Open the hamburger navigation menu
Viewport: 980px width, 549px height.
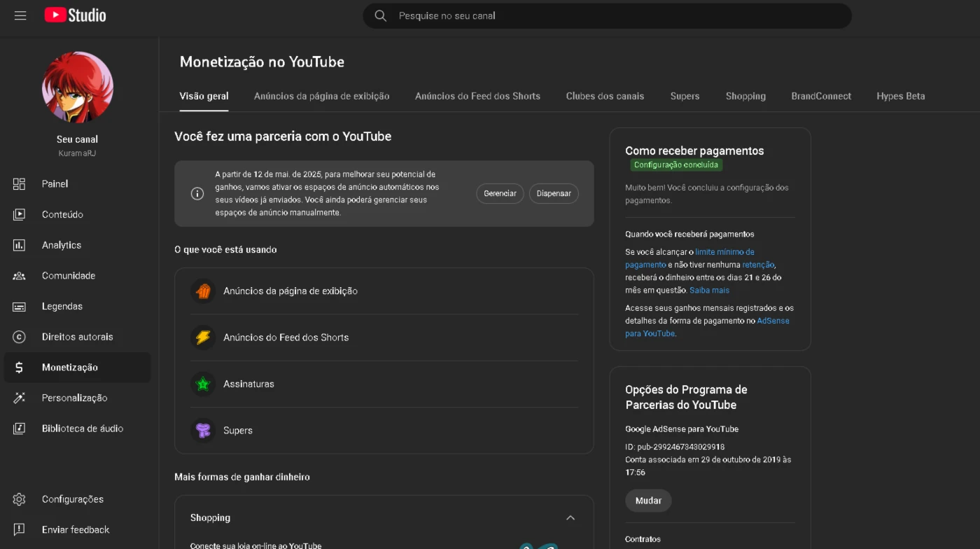(20, 15)
